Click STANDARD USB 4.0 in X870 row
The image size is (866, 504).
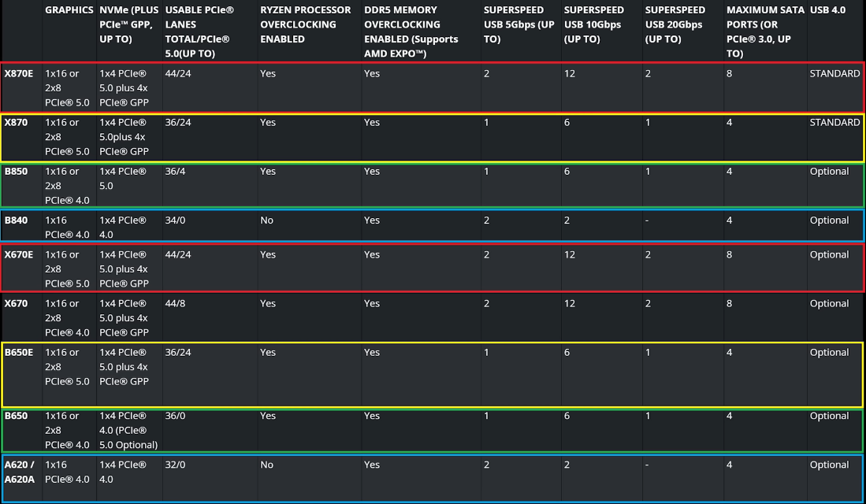pos(834,123)
